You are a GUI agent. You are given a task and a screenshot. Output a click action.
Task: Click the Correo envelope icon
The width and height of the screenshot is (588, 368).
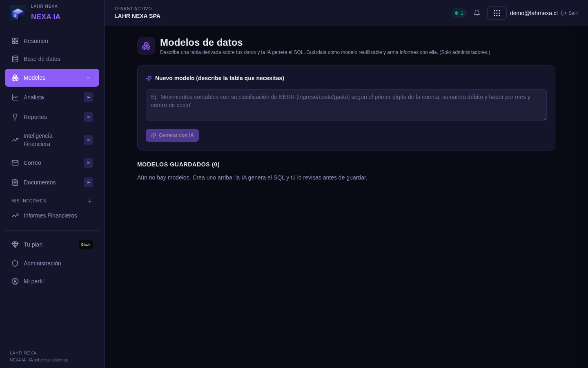pos(15,163)
